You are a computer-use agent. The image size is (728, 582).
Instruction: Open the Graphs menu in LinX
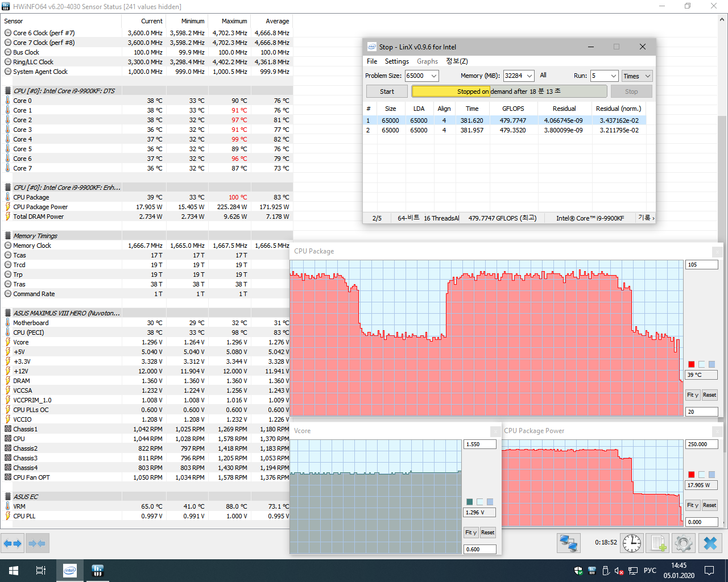pyautogui.click(x=427, y=61)
